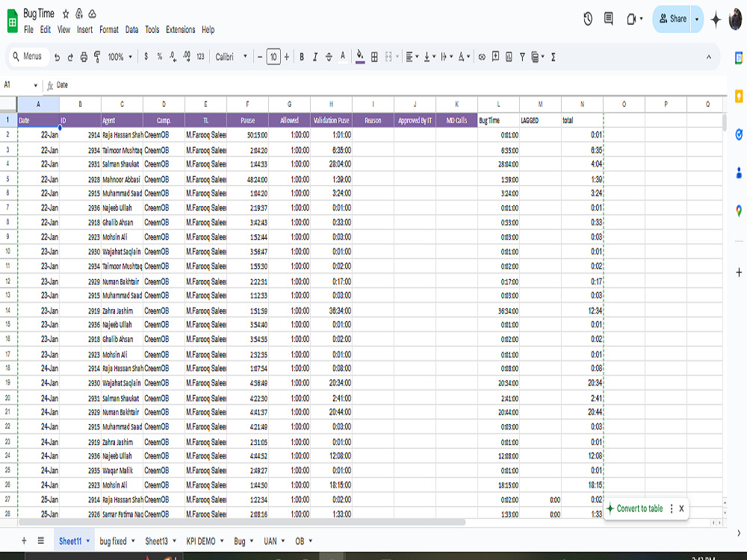The width and height of the screenshot is (747, 560).
Task: Open the Data menu
Action: click(x=131, y=30)
